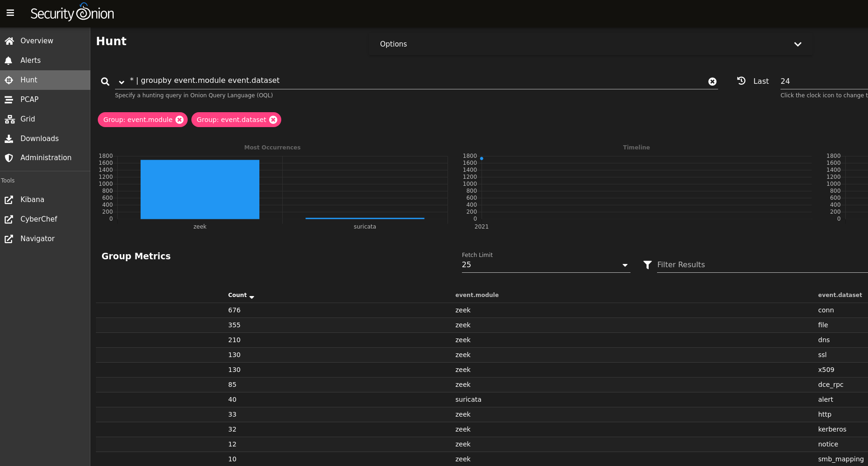Open the hamburger navigation menu
This screenshot has height=466, width=868.
(x=10, y=13)
